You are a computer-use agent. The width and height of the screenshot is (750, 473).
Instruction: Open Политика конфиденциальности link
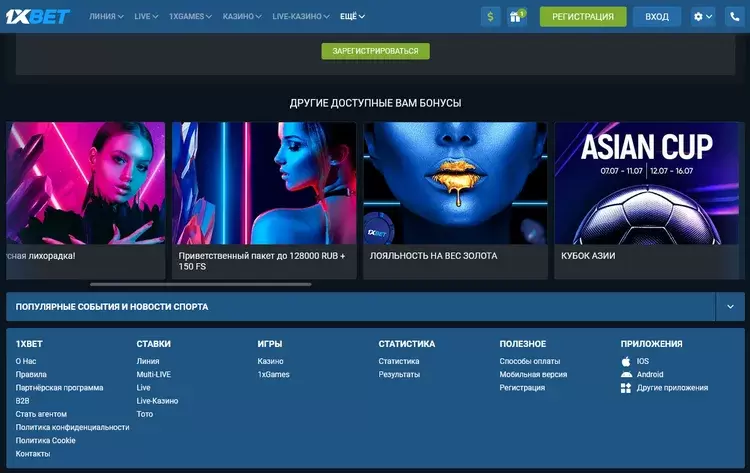pos(72,427)
